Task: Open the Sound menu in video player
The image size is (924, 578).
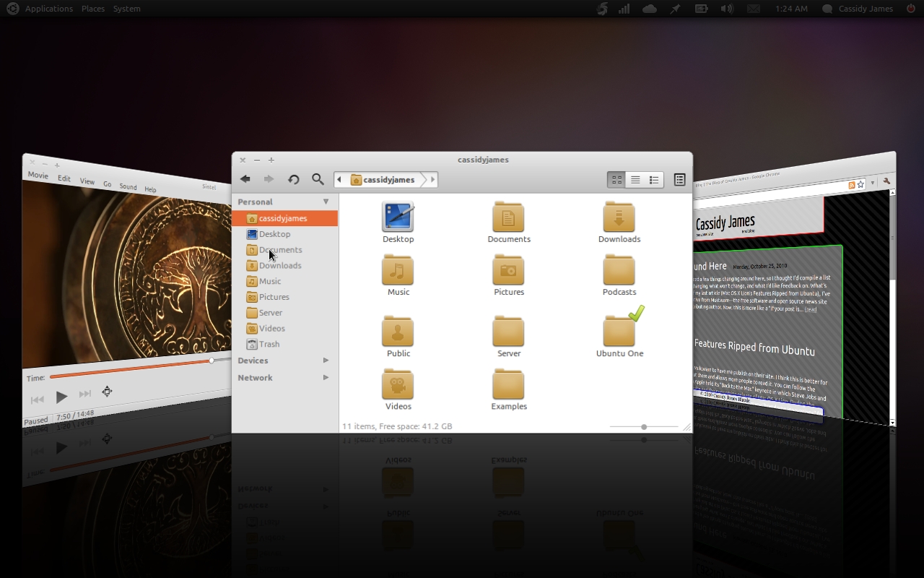Action: pyautogui.click(x=128, y=186)
